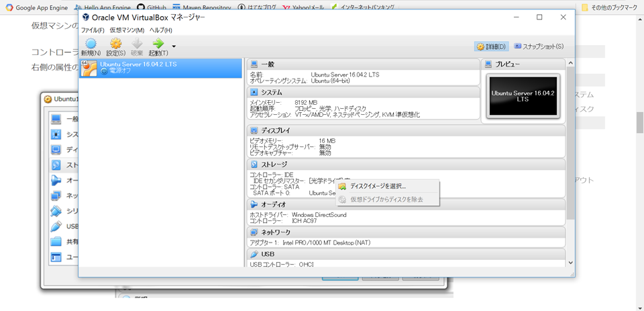644x311 pixels.
Task: Click the 'リモートデスクトップサーバー:' label
Action: (282, 147)
